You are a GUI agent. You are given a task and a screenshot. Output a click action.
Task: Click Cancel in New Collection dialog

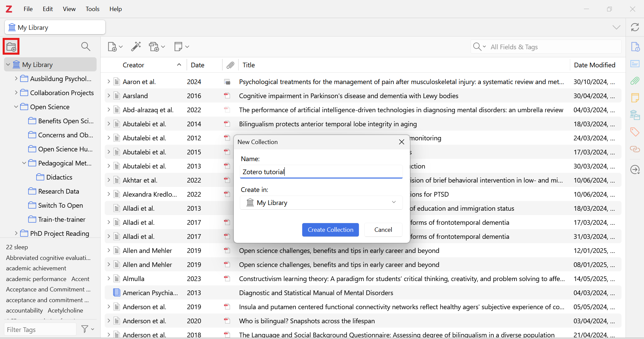click(383, 230)
